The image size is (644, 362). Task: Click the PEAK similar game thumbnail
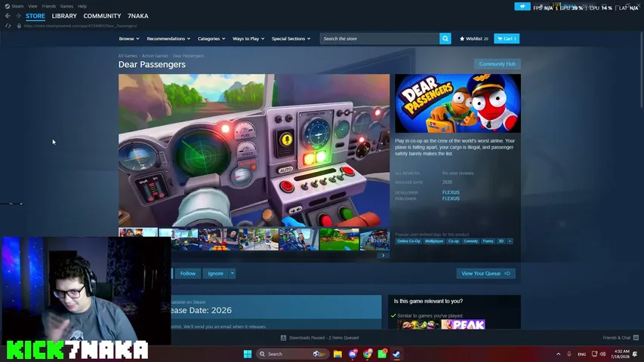(463, 324)
